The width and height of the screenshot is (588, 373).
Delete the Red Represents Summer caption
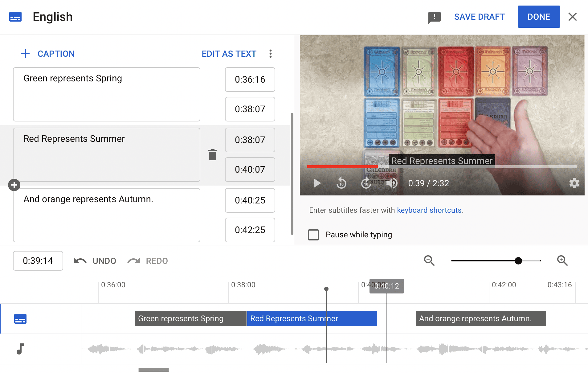pos(213,155)
